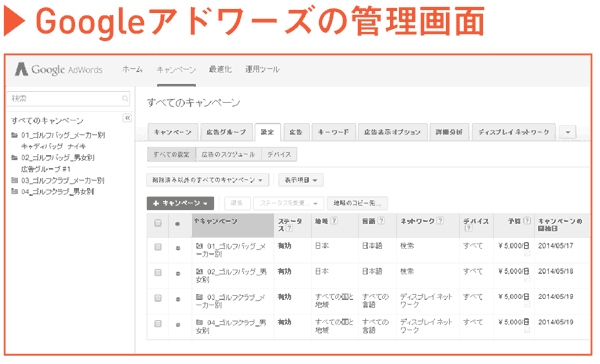
Task: Click budget edit icon in 01_ゴルフバッグ row
Action: pos(527,254)
